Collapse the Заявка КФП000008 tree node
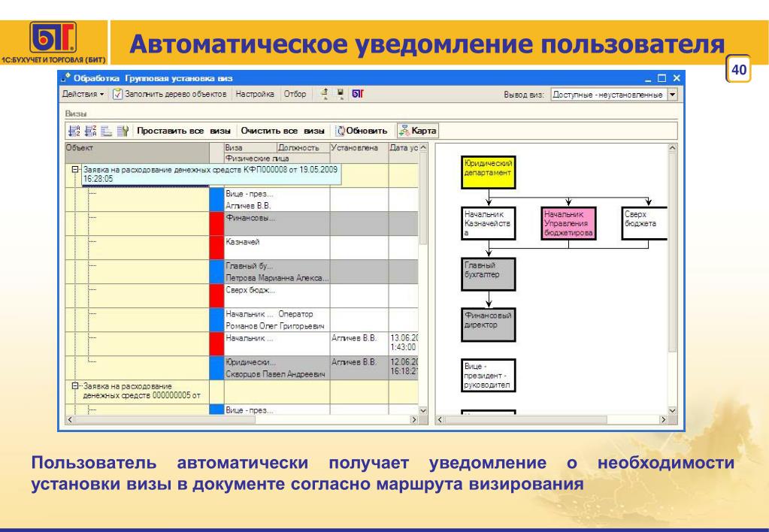 coord(75,169)
